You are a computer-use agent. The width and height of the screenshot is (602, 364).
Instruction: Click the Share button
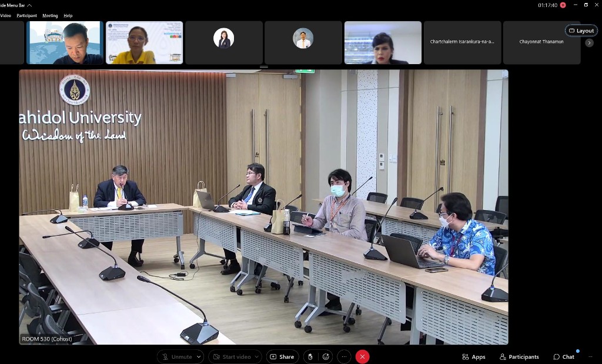(283, 357)
